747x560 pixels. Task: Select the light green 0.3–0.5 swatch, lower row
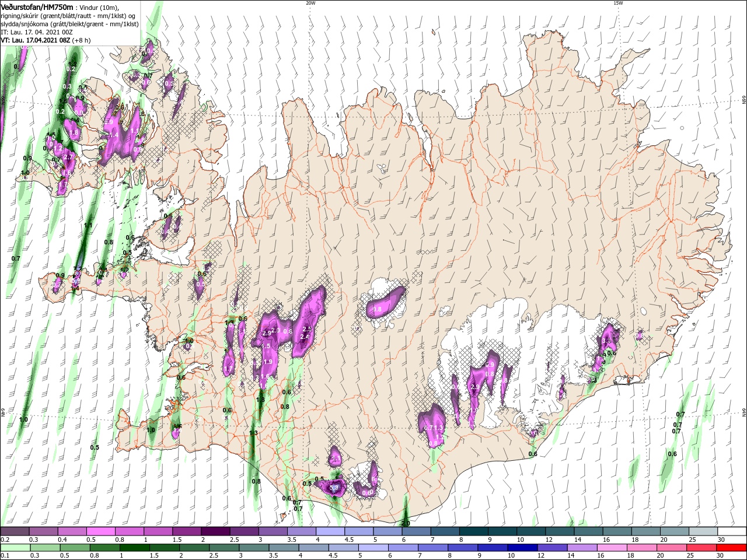[44, 548]
